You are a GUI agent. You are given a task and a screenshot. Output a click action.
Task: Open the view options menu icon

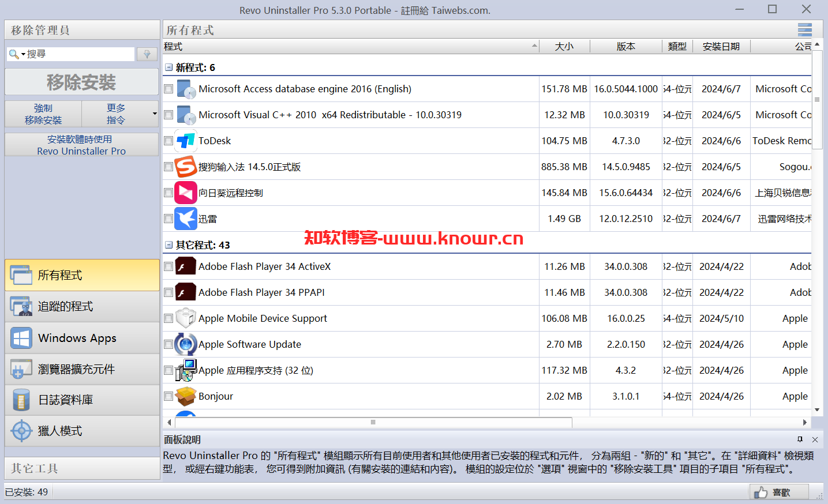pos(805,30)
